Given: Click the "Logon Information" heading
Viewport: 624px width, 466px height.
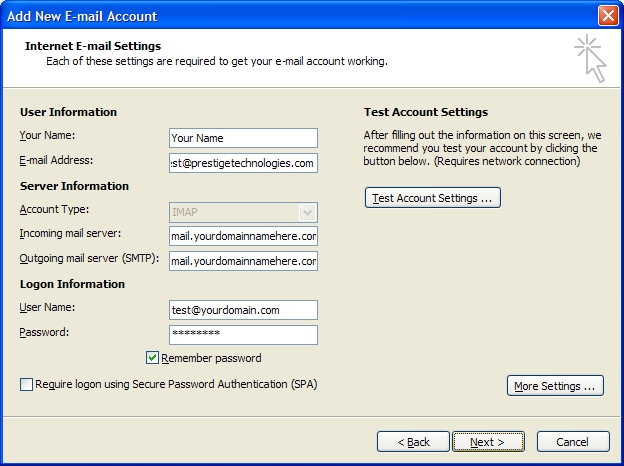Looking at the screenshot, I should click(72, 284).
